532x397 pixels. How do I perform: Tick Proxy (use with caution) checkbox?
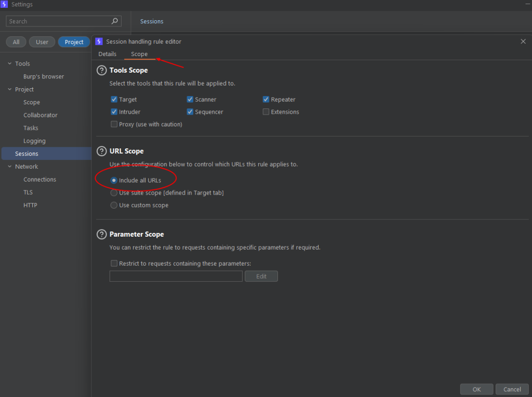[x=114, y=124]
